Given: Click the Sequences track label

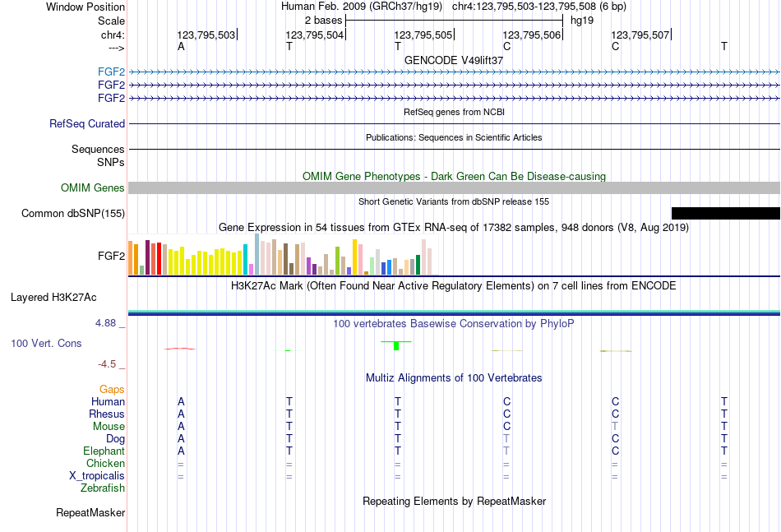Looking at the screenshot, I should (98, 149).
